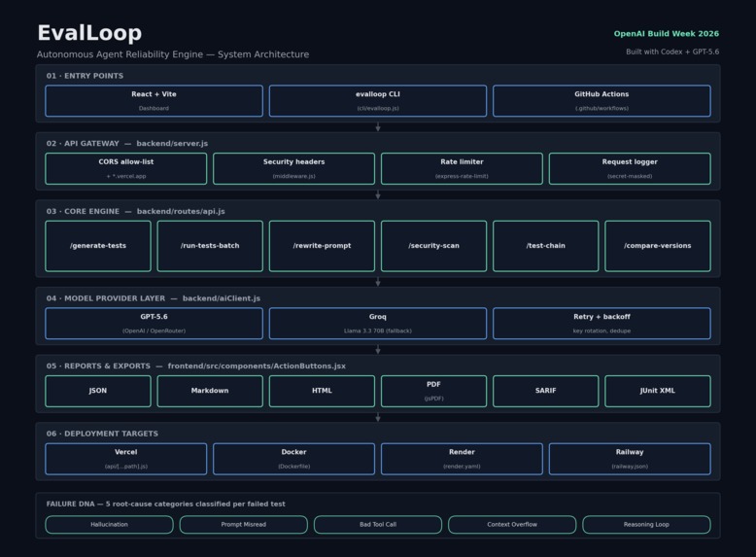Click the '04 · MODEL PROVIDER LAYER' heading
Viewport: 756px width, 557px height.
[106, 298]
